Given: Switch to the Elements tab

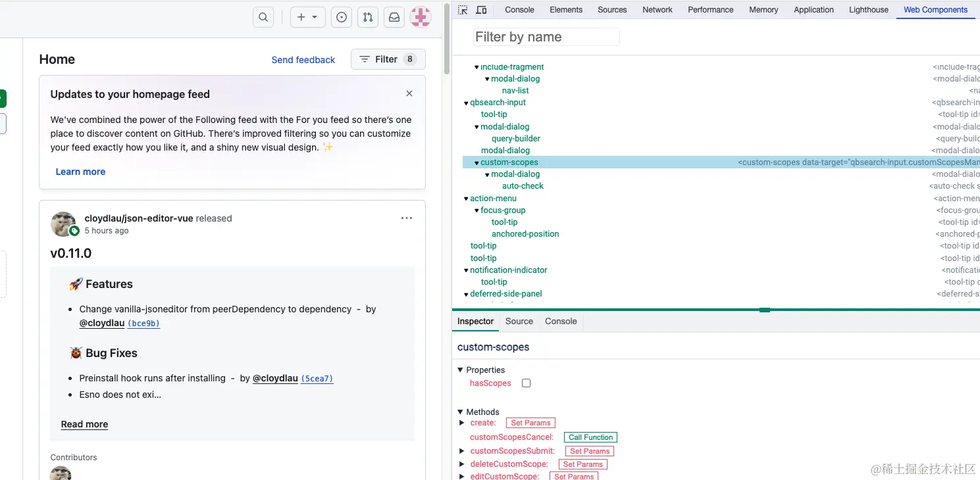Looking at the screenshot, I should (566, 10).
